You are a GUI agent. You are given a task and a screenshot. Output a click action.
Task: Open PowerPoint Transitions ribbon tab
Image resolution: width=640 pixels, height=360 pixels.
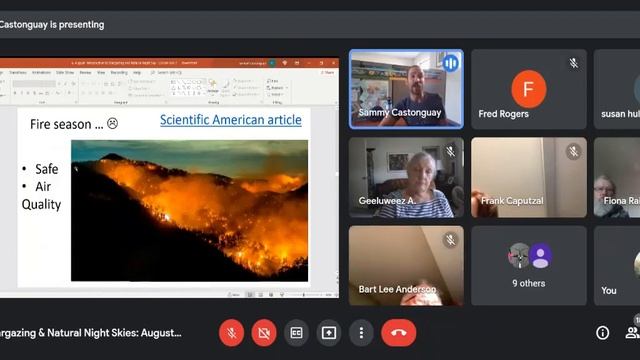coord(18,72)
